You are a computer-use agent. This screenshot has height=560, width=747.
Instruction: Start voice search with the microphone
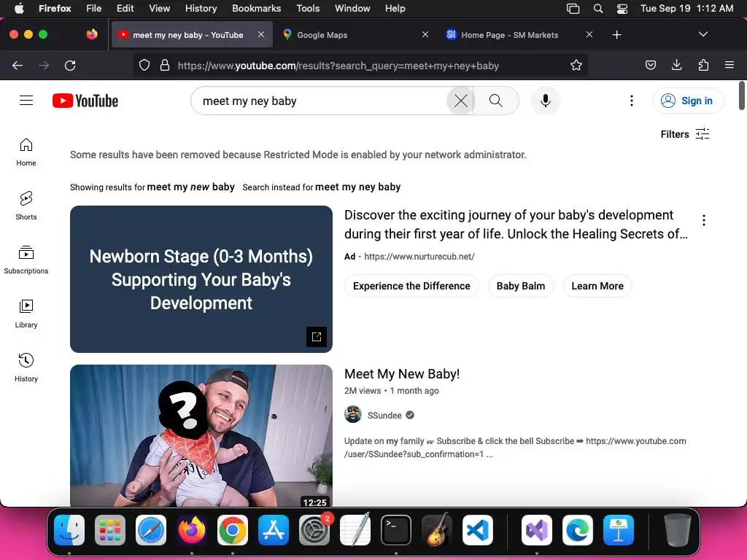[546, 101]
